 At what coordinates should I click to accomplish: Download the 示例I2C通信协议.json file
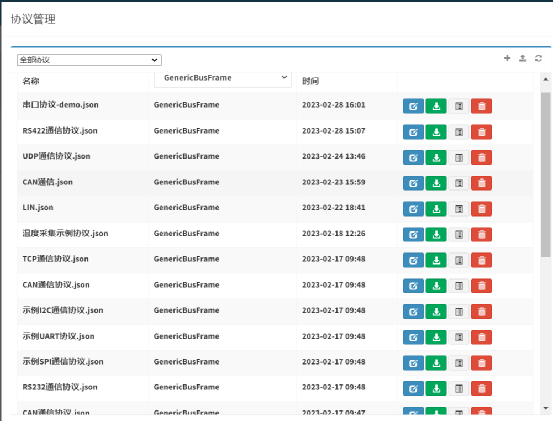point(436,311)
